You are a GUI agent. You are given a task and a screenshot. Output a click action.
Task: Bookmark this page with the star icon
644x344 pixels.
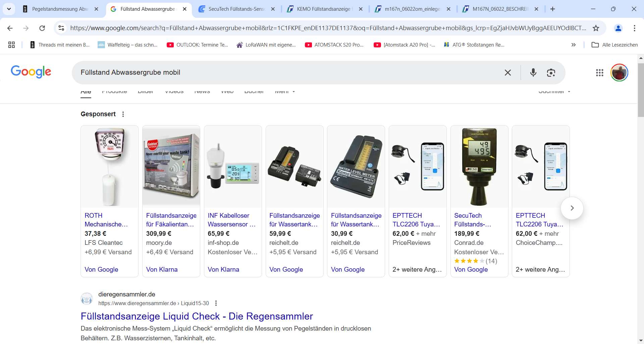point(596,28)
